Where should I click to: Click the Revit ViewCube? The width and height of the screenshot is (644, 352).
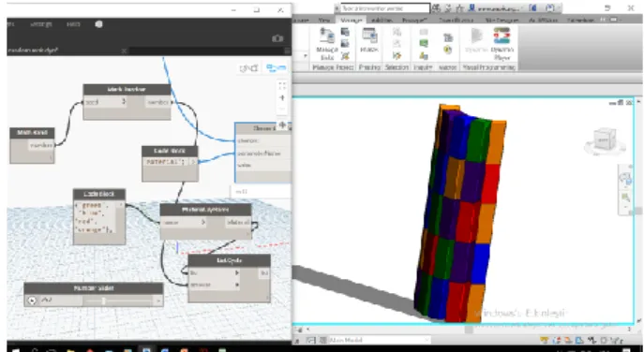click(605, 140)
